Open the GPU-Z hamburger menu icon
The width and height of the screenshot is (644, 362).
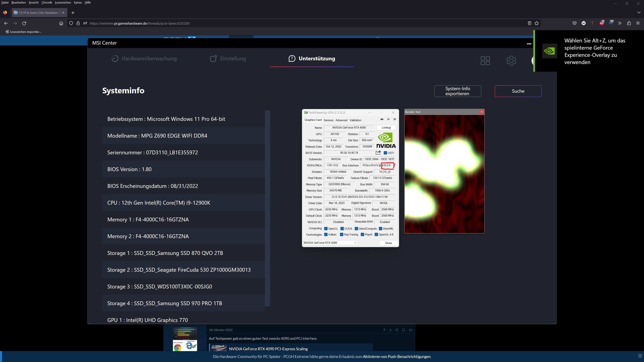tap(395, 119)
